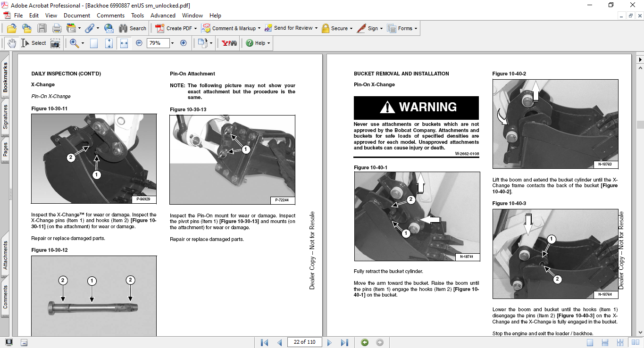Click the Open file folder icon

[11, 28]
